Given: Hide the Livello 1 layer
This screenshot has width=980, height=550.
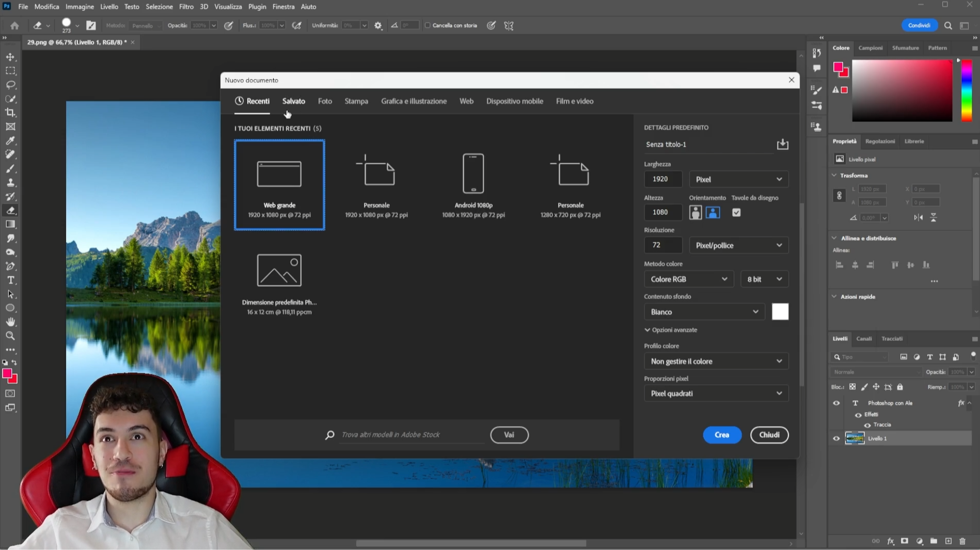Looking at the screenshot, I should (x=836, y=438).
